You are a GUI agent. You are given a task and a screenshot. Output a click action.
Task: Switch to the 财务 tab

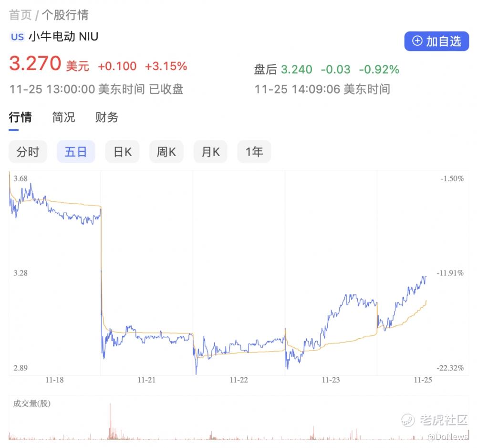[107, 117]
